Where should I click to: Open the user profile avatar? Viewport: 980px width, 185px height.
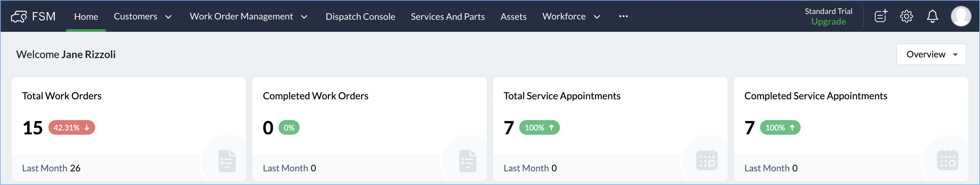point(961,16)
